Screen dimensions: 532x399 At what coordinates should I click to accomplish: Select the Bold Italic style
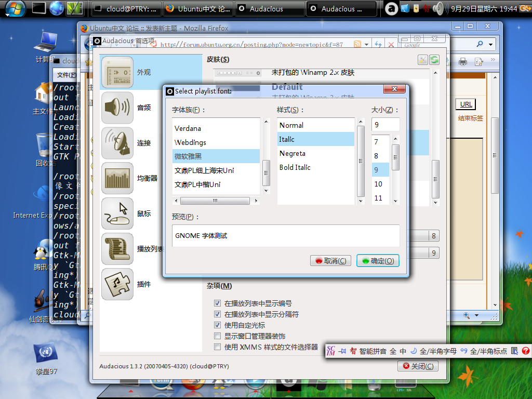(316, 167)
